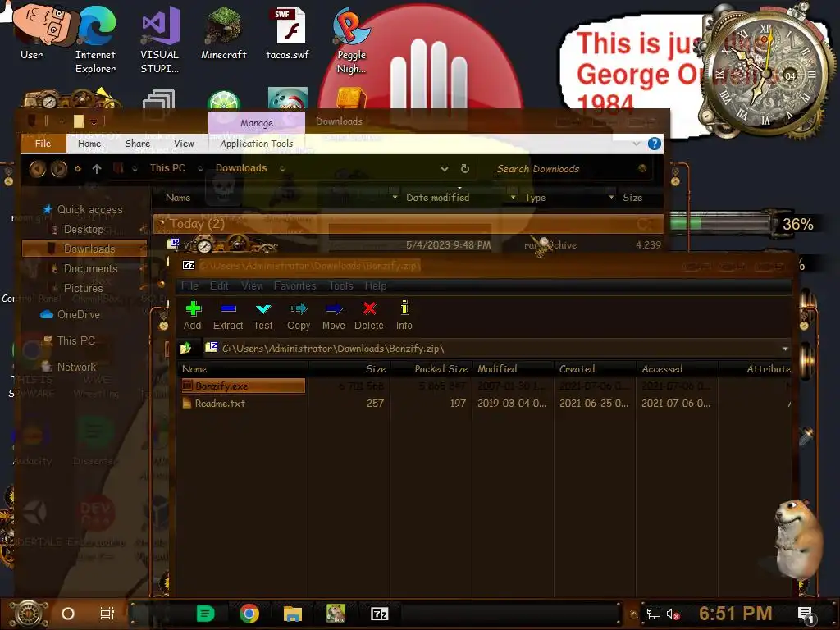Sort 7-Zip list by Name column
840x630 pixels.
[x=243, y=369]
